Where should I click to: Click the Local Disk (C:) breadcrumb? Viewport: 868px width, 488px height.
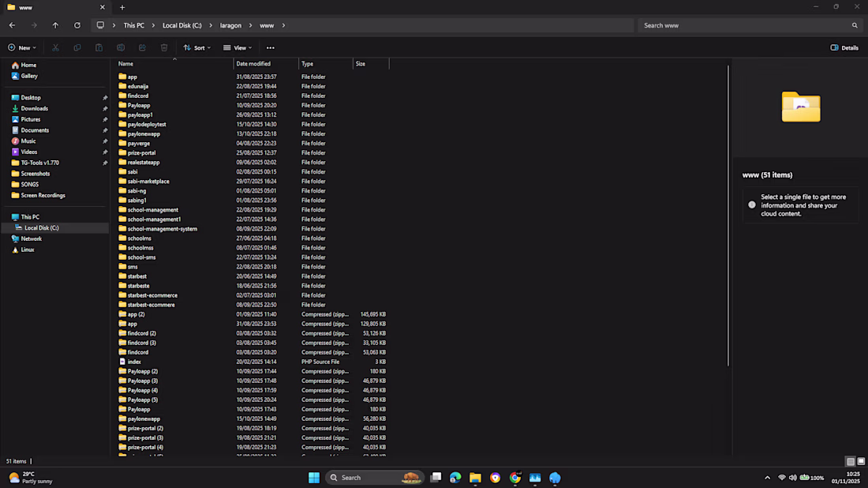[182, 25]
